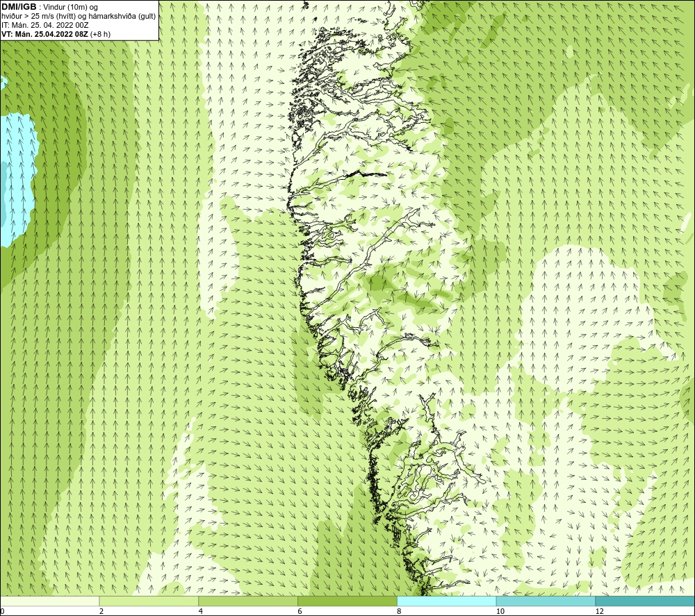Click the DMI/IGB title text
This screenshot has height=616, width=695.
(19, 7)
